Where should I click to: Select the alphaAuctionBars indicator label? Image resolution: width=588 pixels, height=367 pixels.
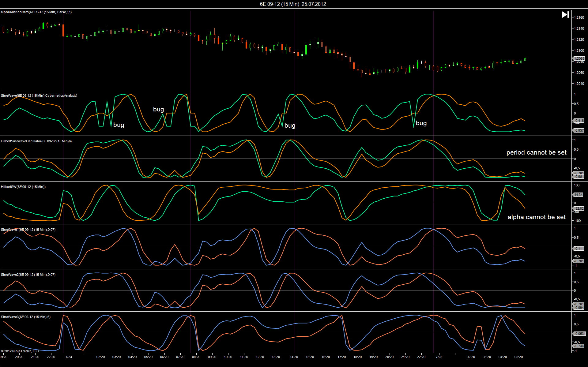36,12
